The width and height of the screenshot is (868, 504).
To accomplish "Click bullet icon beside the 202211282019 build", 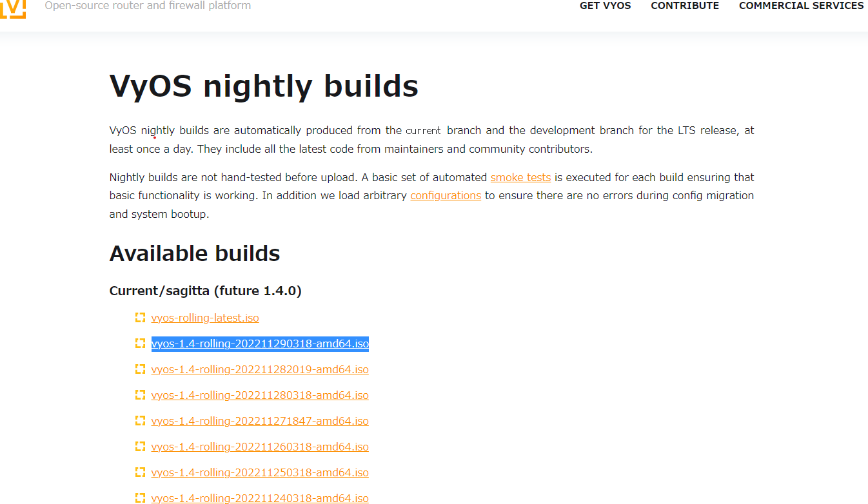I will click(x=140, y=369).
